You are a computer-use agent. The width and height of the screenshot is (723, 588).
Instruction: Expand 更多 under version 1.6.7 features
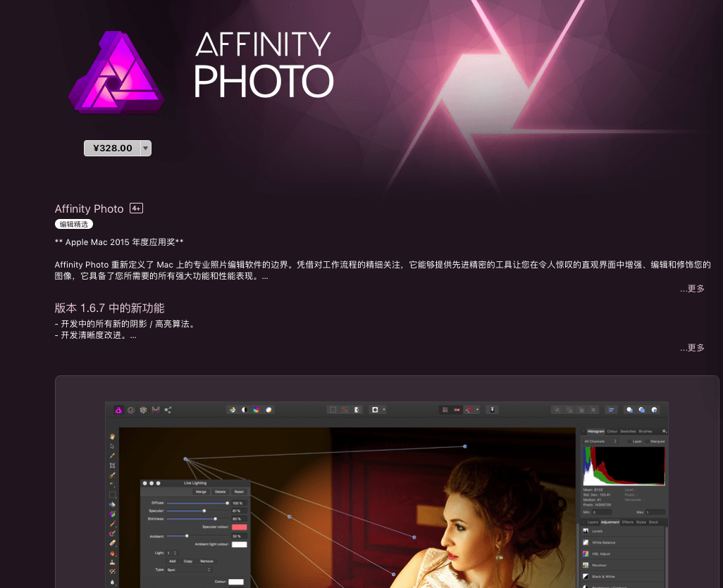[692, 347]
